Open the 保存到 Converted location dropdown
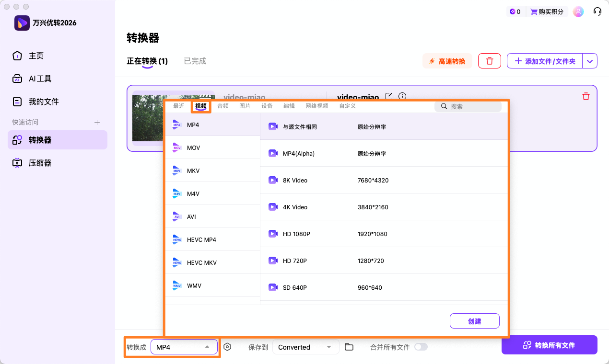 305,346
